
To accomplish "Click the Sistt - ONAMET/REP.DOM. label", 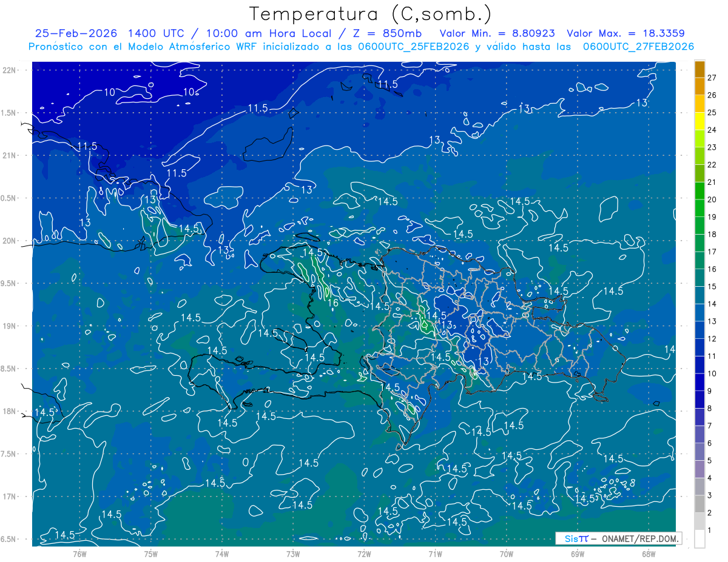I will (x=618, y=538).
